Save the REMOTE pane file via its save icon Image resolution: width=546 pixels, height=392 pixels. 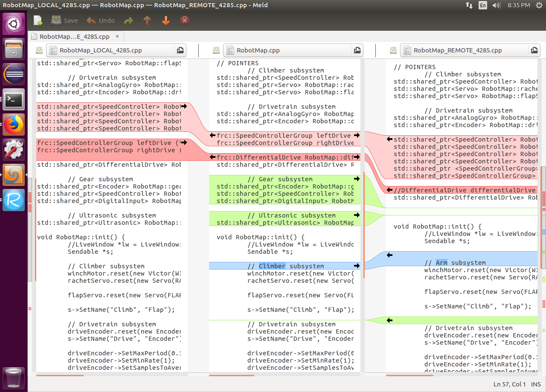(x=393, y=50)
